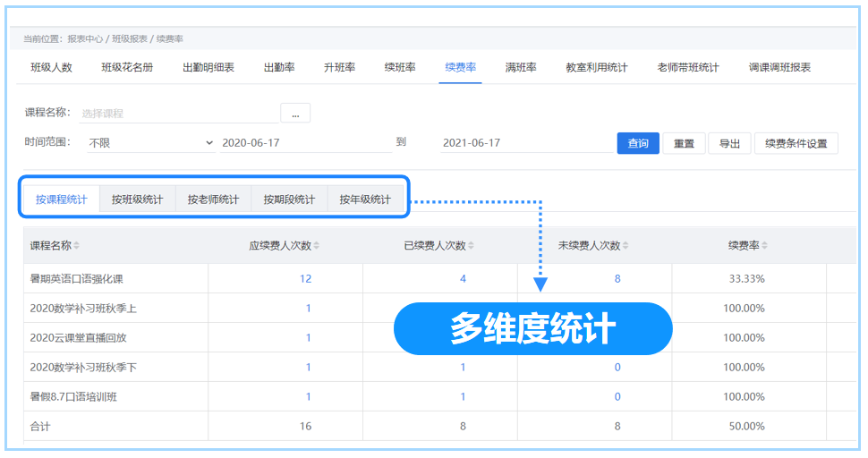
Task: Click the end date 2021-06-17 field
Action: (x=526, y=143)
